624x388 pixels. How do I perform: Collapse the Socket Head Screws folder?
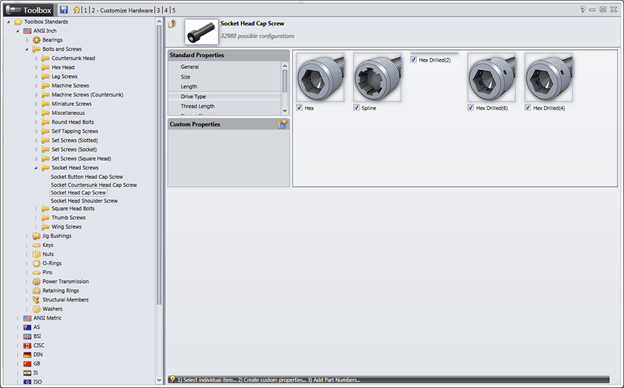tap(36, 168)
